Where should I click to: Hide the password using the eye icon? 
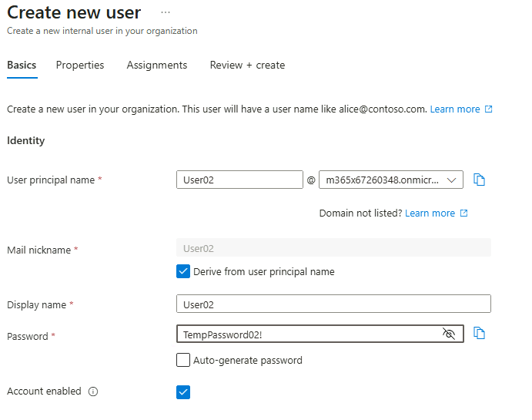(x=449, y=334)
